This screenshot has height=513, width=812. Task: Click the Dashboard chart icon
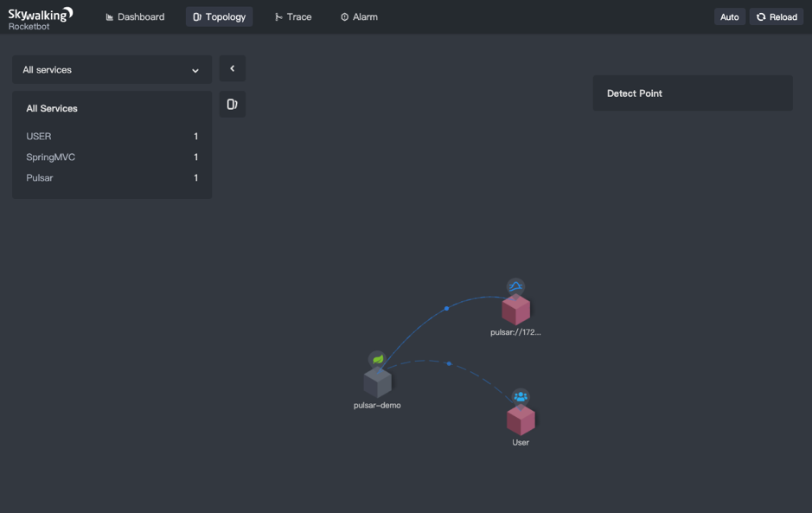pyautogui.click(x=108, y=16)
